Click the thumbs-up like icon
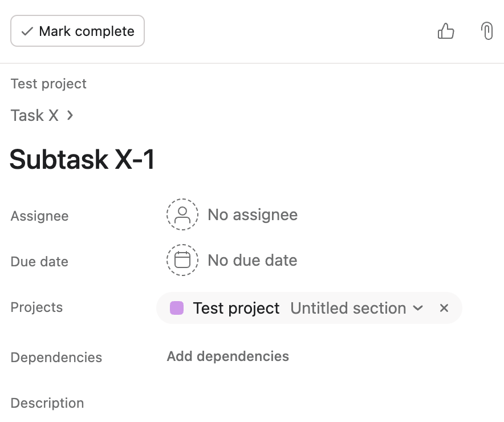Viewport: 504px width, 422px height. 445,31
